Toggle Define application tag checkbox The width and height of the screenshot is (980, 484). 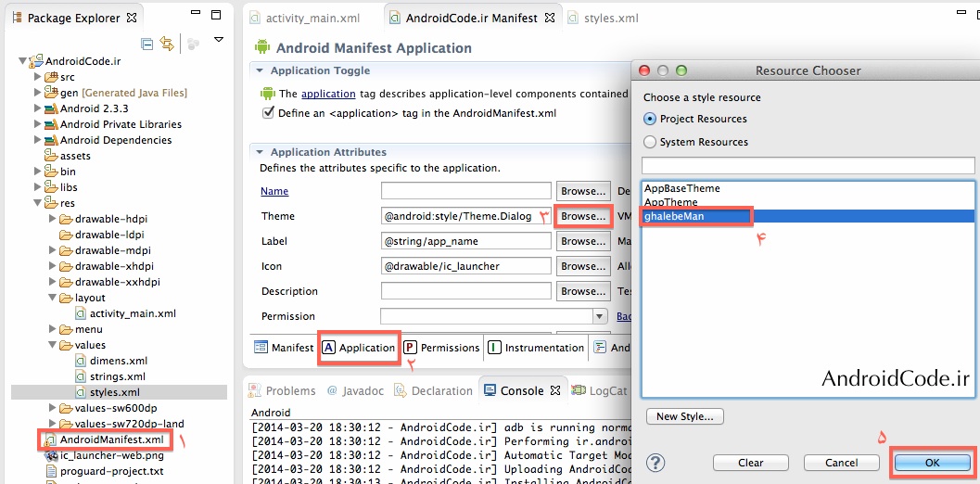pyautogui.click(x=269, y=113)
